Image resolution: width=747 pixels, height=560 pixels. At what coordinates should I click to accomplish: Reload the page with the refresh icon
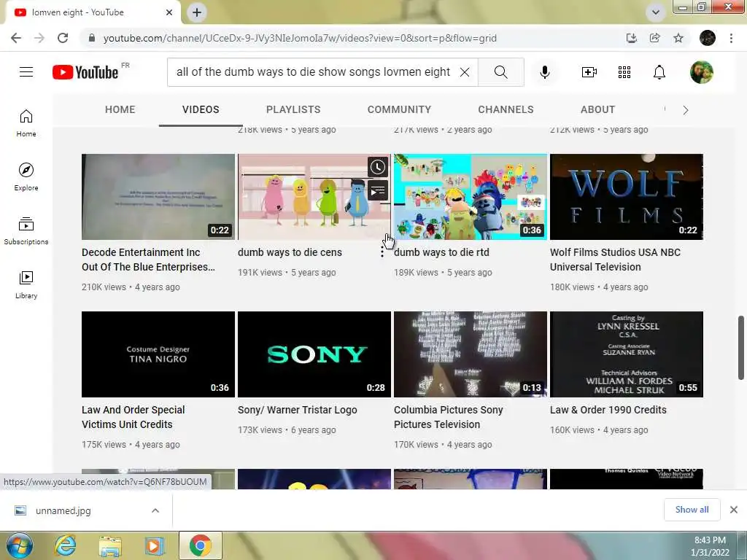coord(63,38)
